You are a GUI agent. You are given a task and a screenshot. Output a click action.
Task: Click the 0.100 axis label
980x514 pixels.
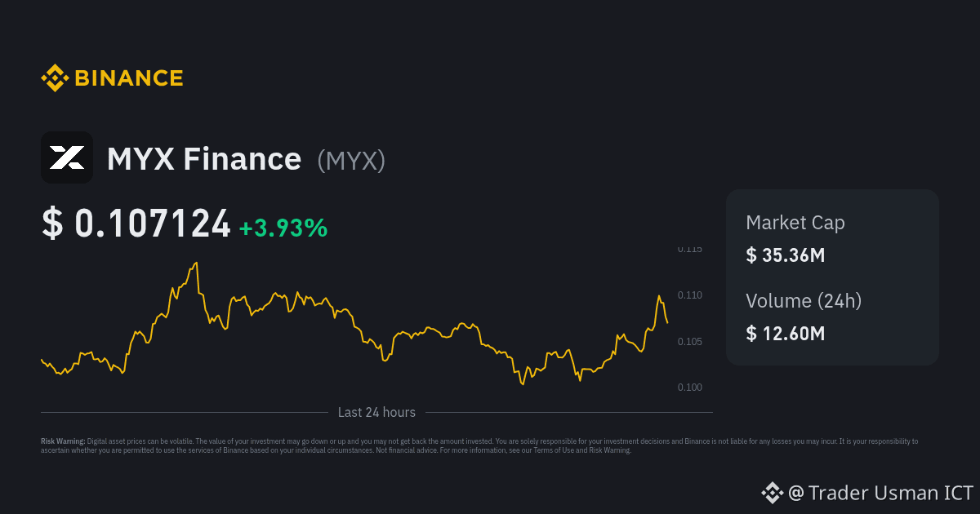[689, 388]
